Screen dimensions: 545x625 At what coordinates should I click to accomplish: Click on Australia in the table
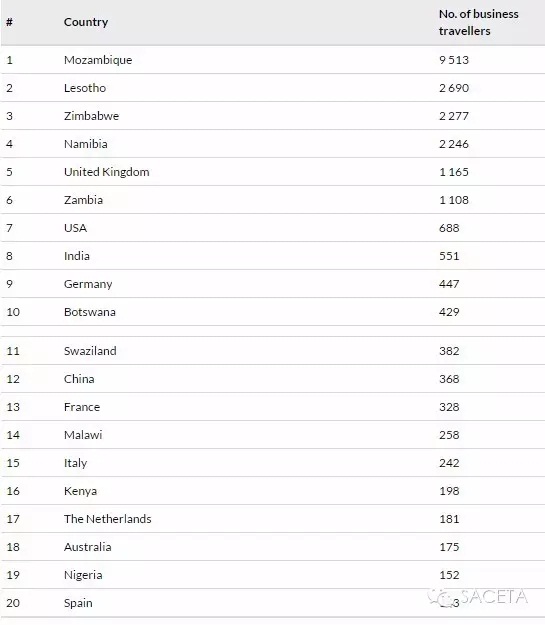coord(87,547)
